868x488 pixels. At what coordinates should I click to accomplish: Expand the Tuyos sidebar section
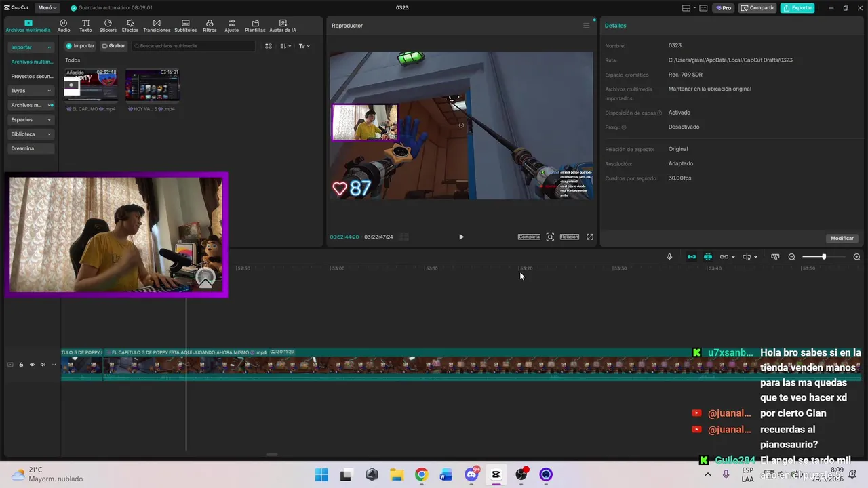tap(31, 91)
